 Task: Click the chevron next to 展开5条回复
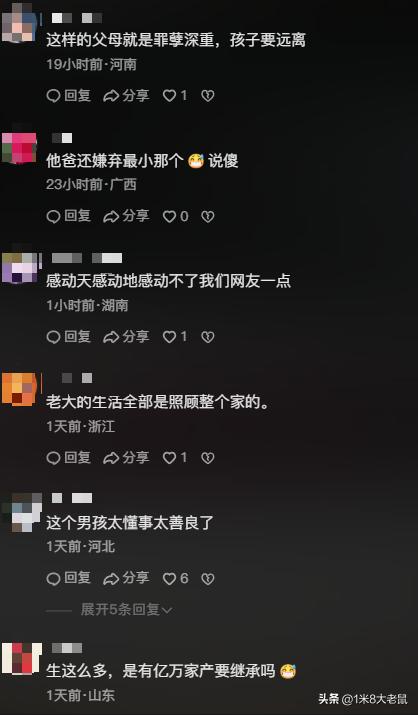click(x=167, y=610)
